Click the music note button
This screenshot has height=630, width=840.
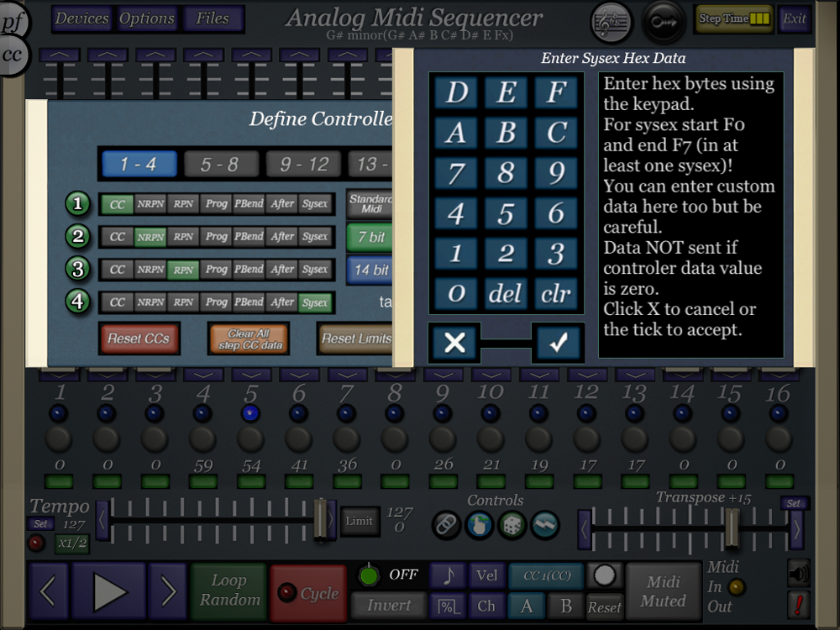449,575
